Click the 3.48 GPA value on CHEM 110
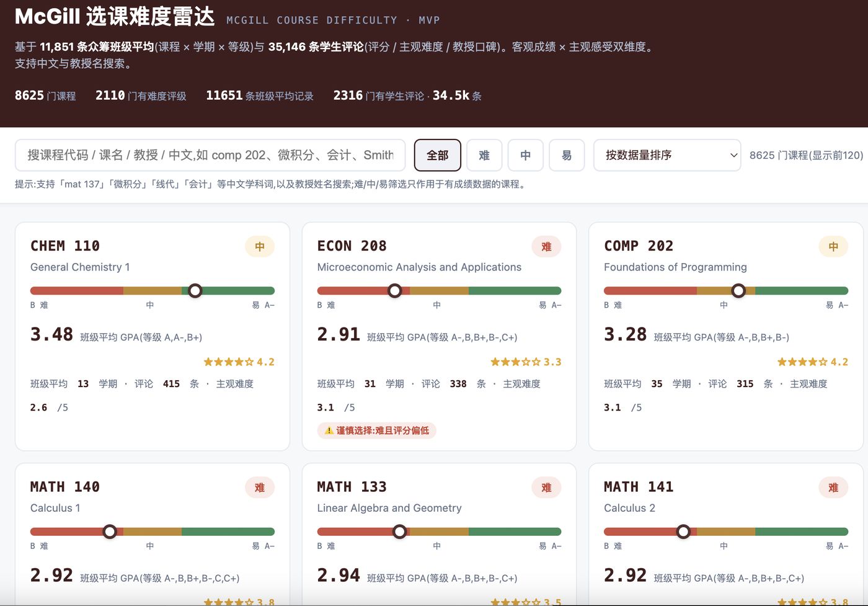Viewport: 868px width, 606px height. [x=52, y=334]
